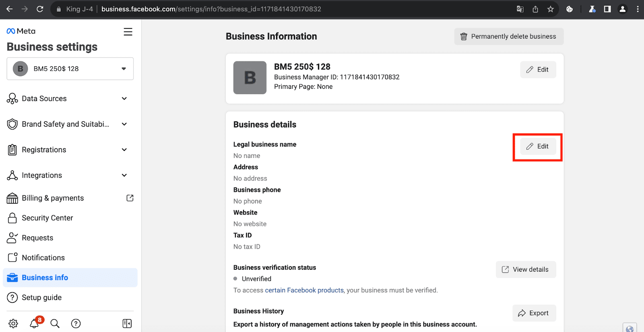Click Brand Safety shield icon
The width and height of the screenshot is (644, 332).
pos(12,124)
